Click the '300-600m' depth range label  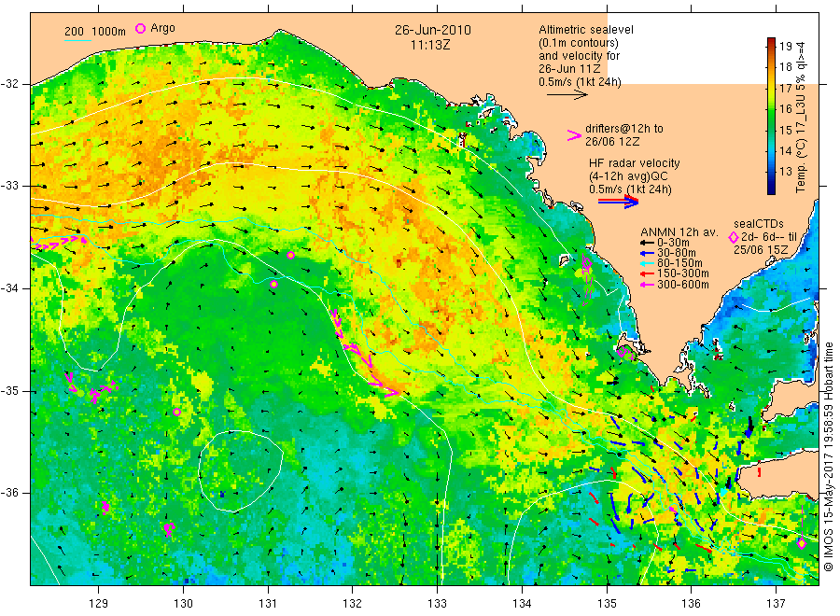pyautogui.click(x=683, y=285)
